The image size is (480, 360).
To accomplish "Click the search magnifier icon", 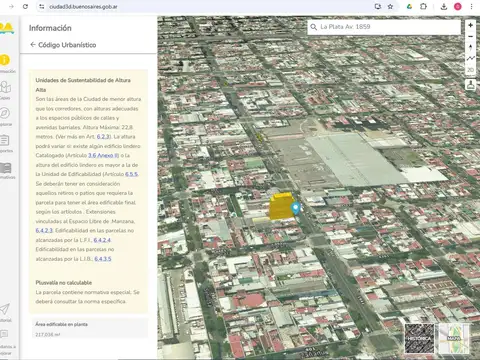I will 314,27.
